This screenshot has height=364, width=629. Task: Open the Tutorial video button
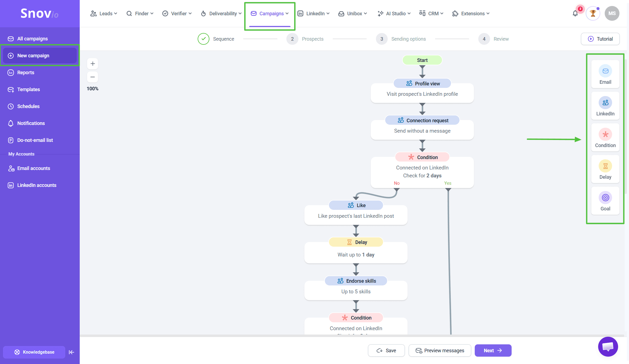pyautogui.click(x=600, y=39)
